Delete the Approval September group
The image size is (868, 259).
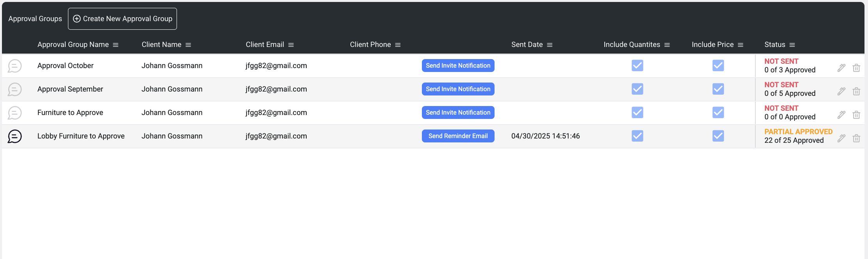point(856,92)
